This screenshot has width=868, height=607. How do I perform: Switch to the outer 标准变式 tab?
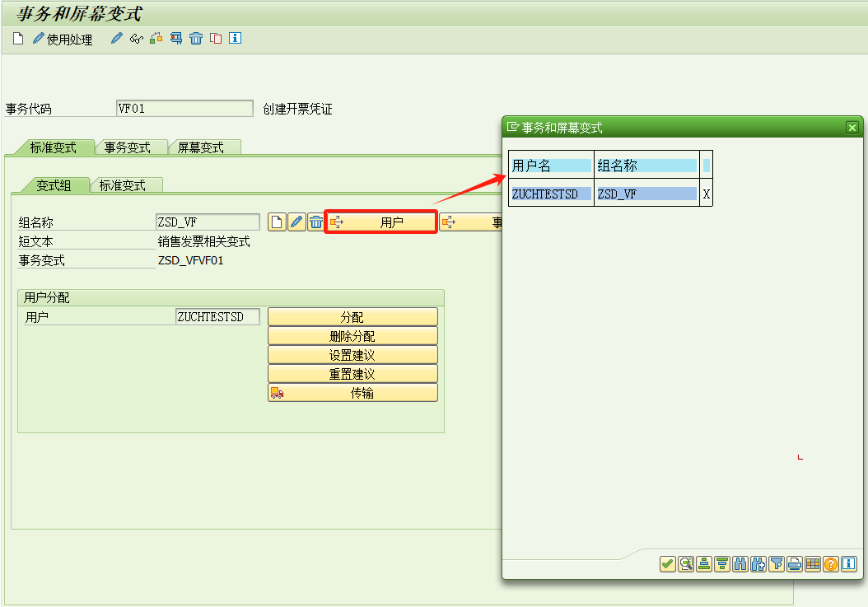pos(54,147)
